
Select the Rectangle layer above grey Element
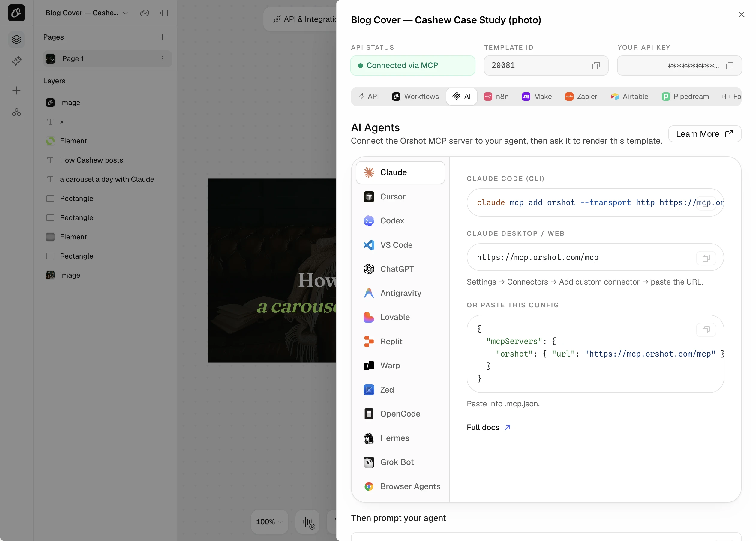click(x=107, y=218)
